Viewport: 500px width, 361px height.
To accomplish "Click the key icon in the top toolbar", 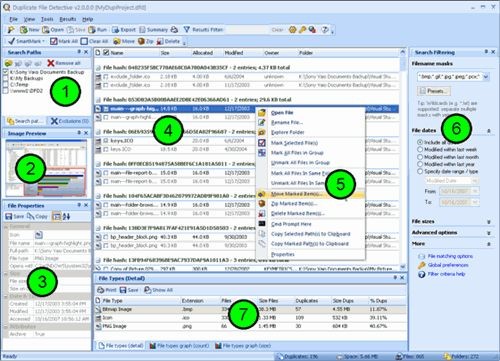I will (x=302, y=30).
